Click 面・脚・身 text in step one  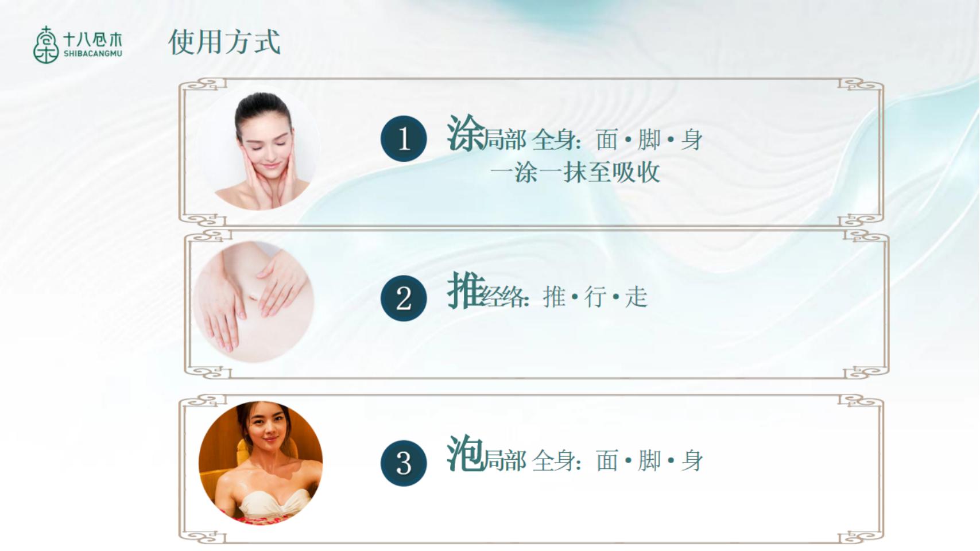649,140
